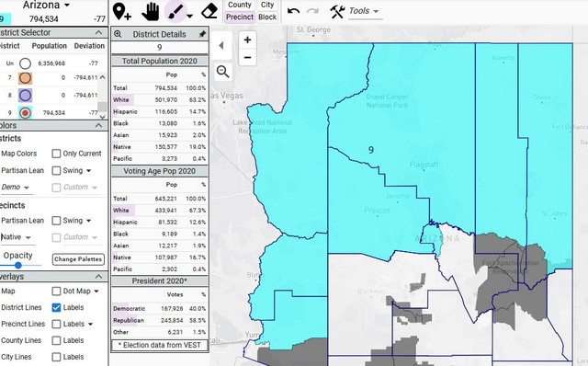588x366 pixels.
Task: Open the precincts Swing dropdown arrow
Action: (x=88, y=221)
